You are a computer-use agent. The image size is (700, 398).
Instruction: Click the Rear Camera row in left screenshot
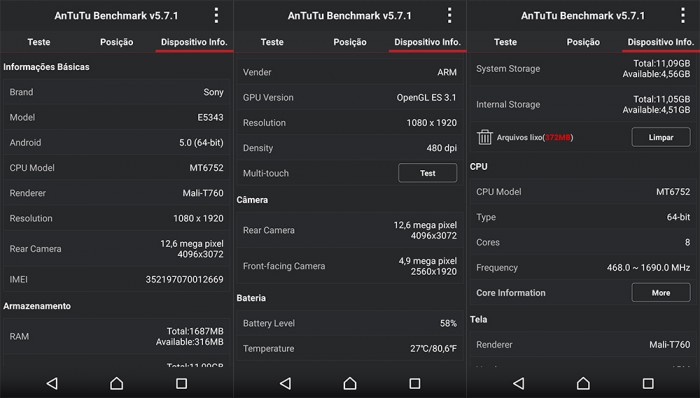(117, 249)
